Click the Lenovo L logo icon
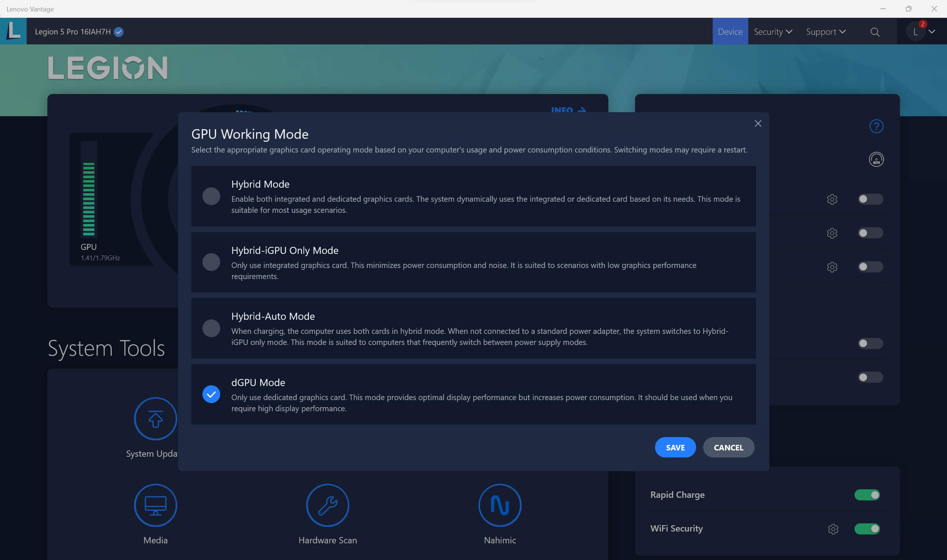 [13, 31]
